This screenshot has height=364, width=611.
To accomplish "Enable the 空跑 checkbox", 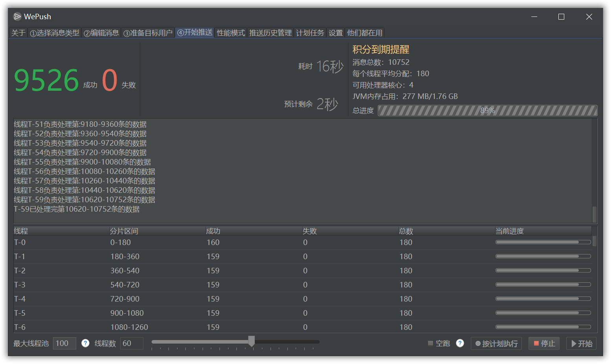I will [x=430, y=343].
